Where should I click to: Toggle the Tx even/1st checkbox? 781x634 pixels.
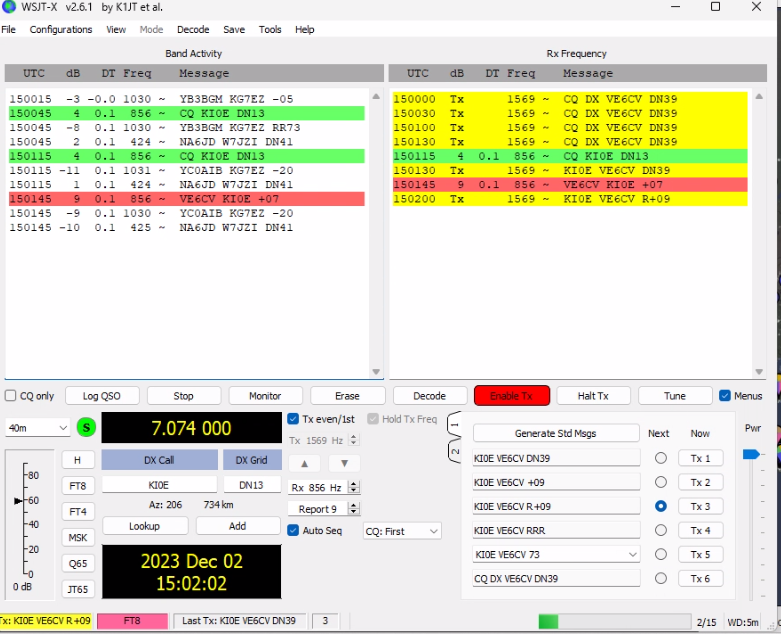click(293, 419)
